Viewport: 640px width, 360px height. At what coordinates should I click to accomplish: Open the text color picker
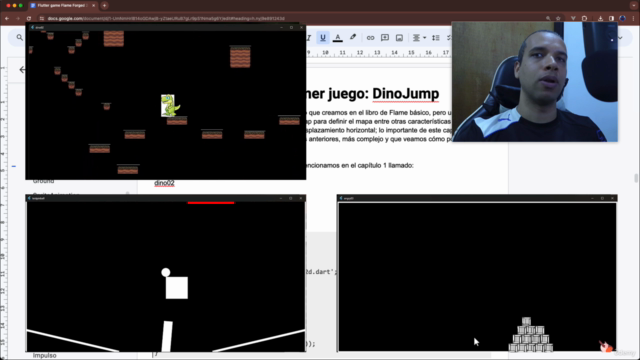click(x=338, y=38)
